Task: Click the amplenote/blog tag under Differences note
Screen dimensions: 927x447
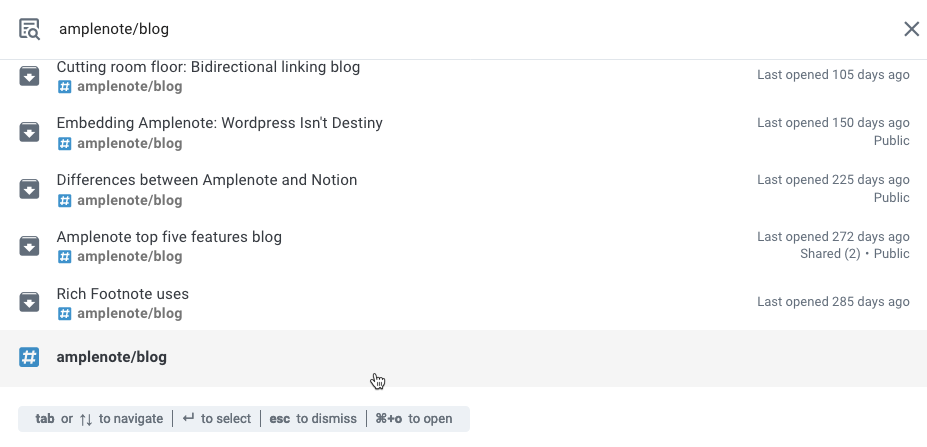Action: 129,200
